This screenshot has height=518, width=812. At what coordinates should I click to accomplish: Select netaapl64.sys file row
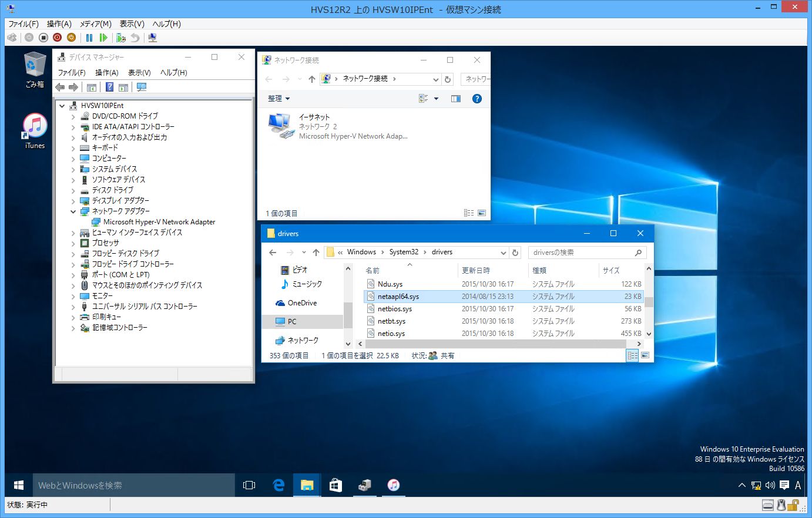pyautogui.click(x=504, y=297)
